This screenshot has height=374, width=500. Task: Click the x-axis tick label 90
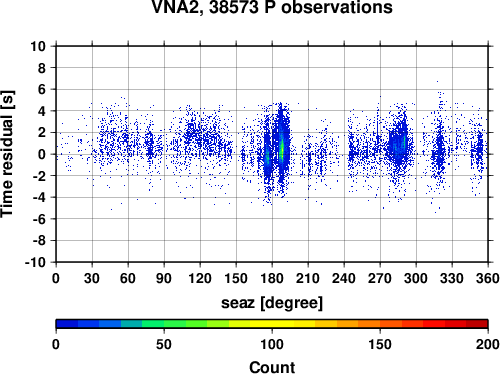(x=164, y=278)
